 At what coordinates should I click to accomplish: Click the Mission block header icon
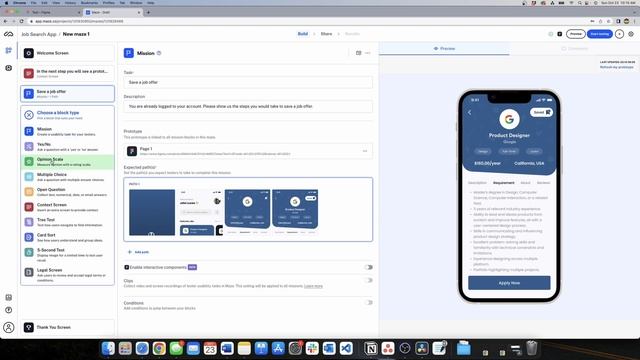pos(129,53)
